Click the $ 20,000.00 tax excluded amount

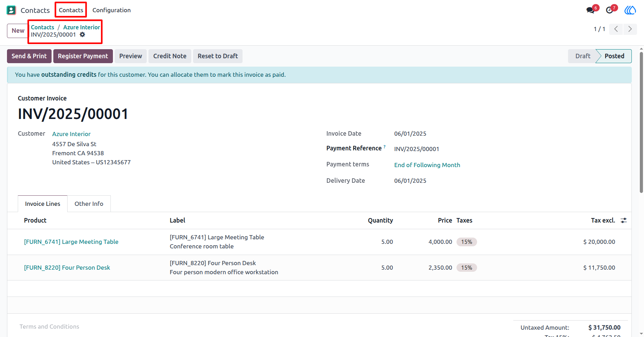599,242
